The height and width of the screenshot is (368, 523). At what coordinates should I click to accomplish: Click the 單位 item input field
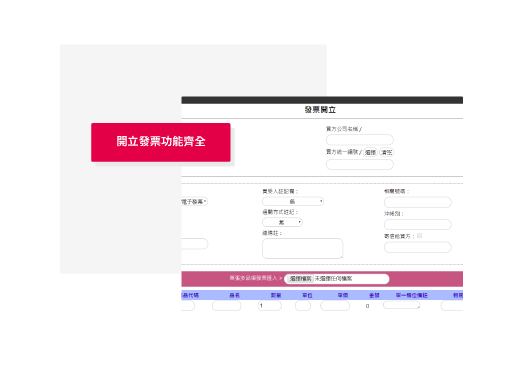(x=303, y=306)
